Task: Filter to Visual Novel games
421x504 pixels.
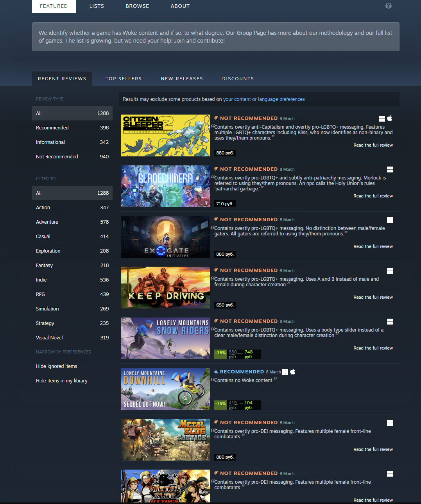Action: pyautogui.click(x=72, y=337)
